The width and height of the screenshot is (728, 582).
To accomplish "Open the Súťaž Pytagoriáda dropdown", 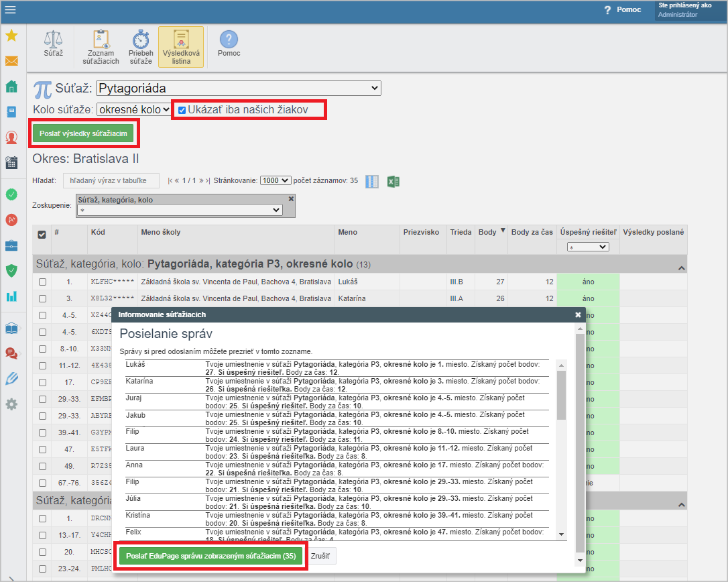I will pyautogui.click(x=238, y=89).
